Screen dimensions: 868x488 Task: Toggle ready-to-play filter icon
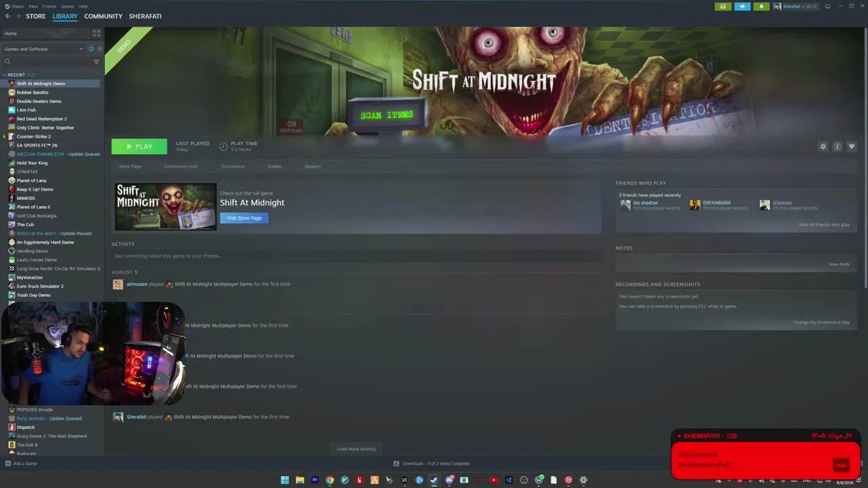pos(100,49)
